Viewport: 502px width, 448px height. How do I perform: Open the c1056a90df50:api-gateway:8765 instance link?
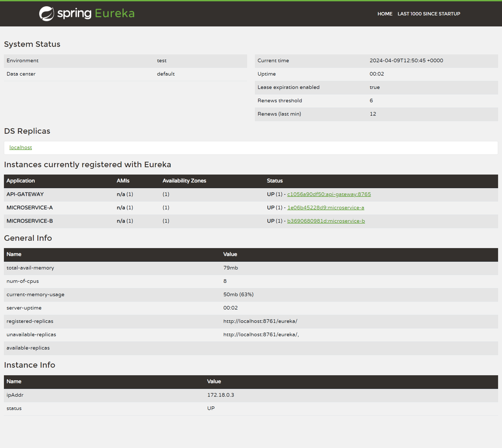coord(329,194)
